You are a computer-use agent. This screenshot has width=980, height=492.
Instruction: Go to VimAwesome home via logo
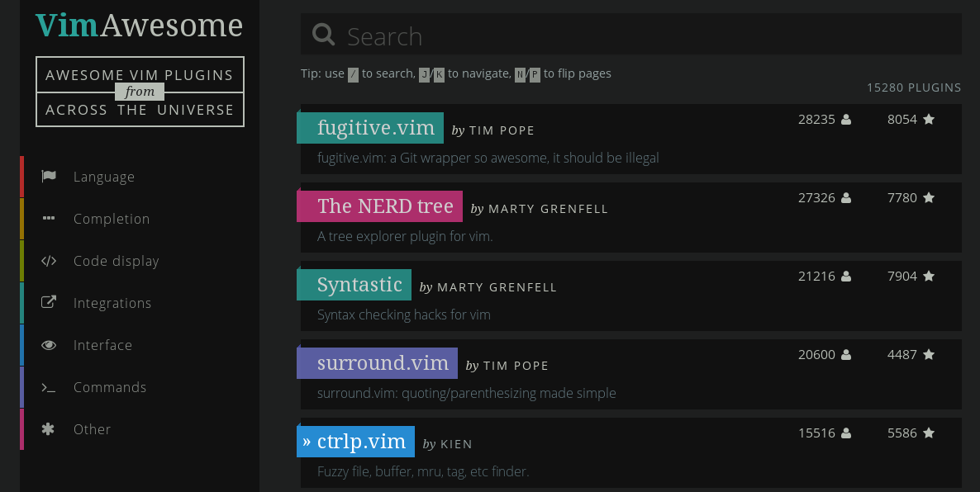(x=139, y=26)
